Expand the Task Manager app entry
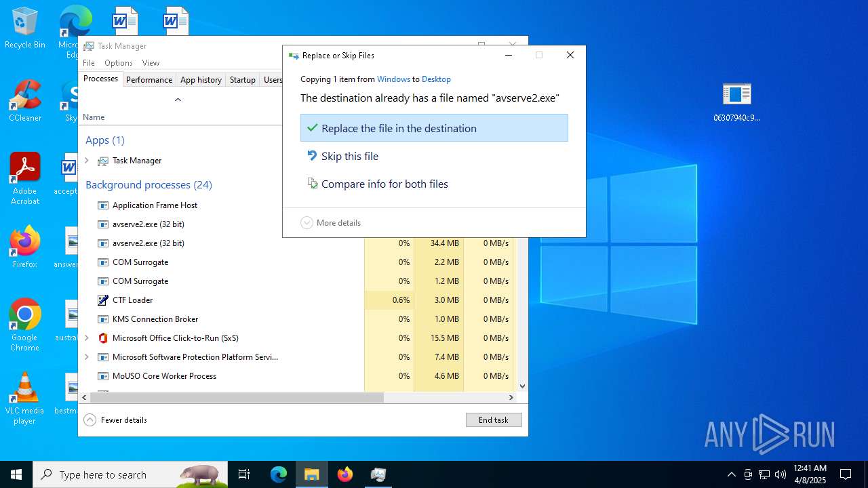The height and width of the screenshot is (488, 868). click(x=86, y=161)
